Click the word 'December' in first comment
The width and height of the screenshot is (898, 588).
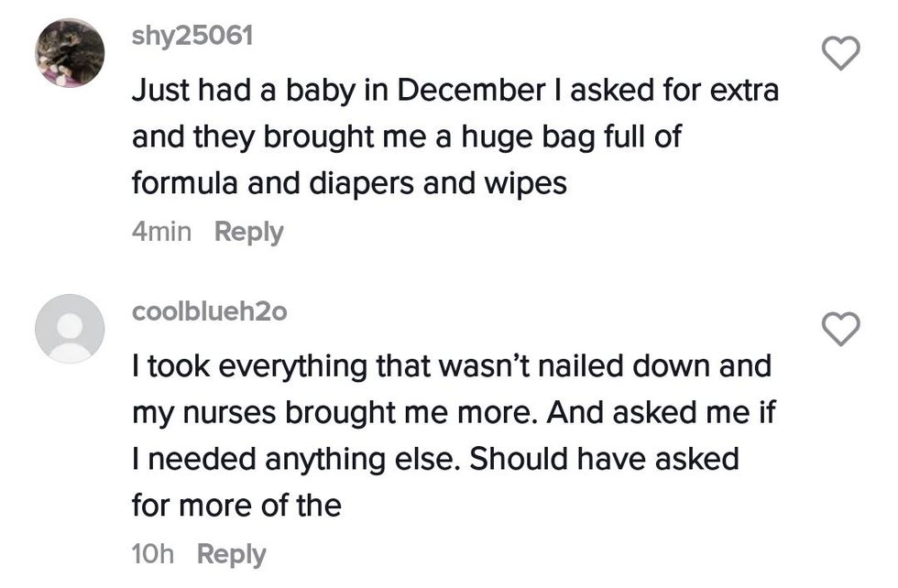click(x=471, y=91)
